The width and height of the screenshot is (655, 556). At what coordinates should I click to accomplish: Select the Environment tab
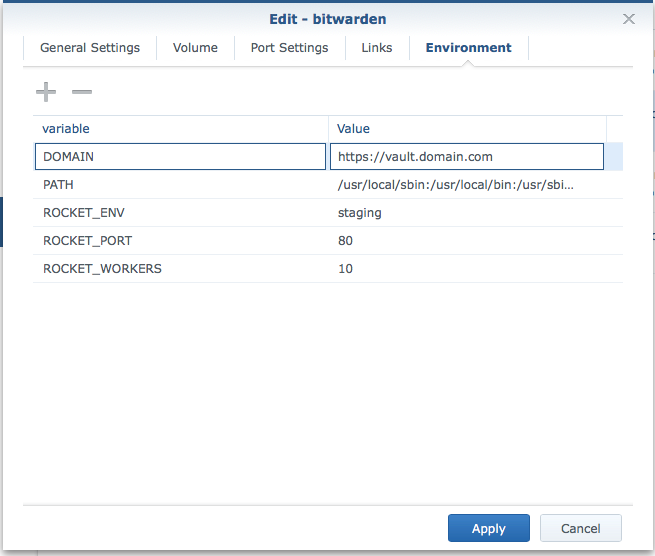coord(468,48)
